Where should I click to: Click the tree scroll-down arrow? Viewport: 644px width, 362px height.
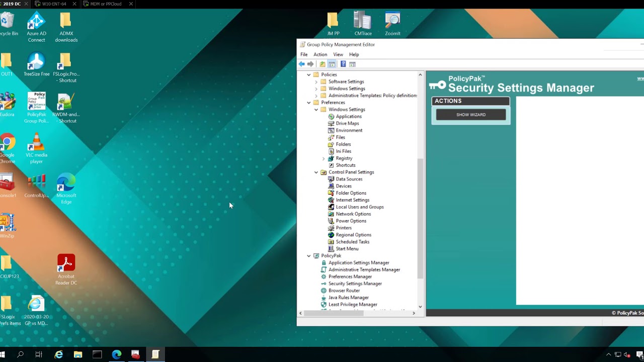click(421, 306)
